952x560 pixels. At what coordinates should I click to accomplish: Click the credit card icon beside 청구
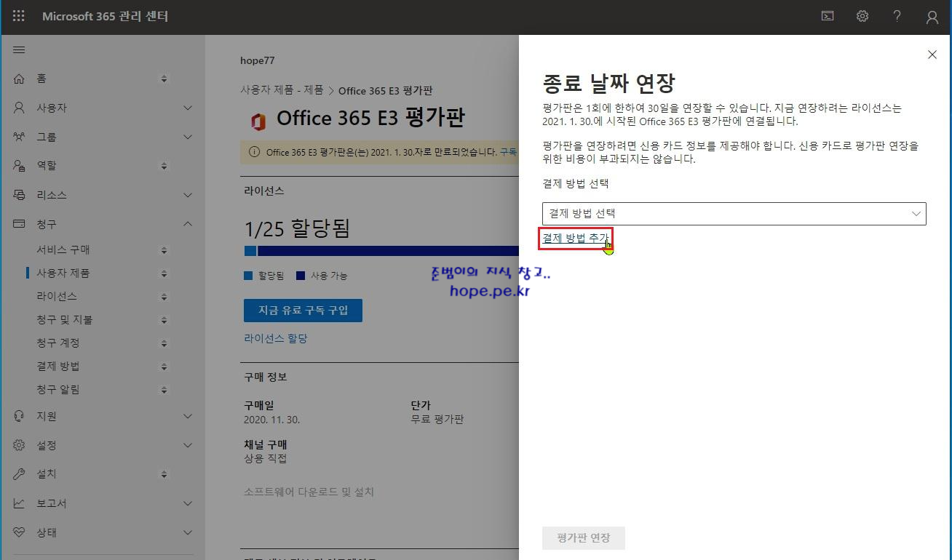click(x=20, y=224)
